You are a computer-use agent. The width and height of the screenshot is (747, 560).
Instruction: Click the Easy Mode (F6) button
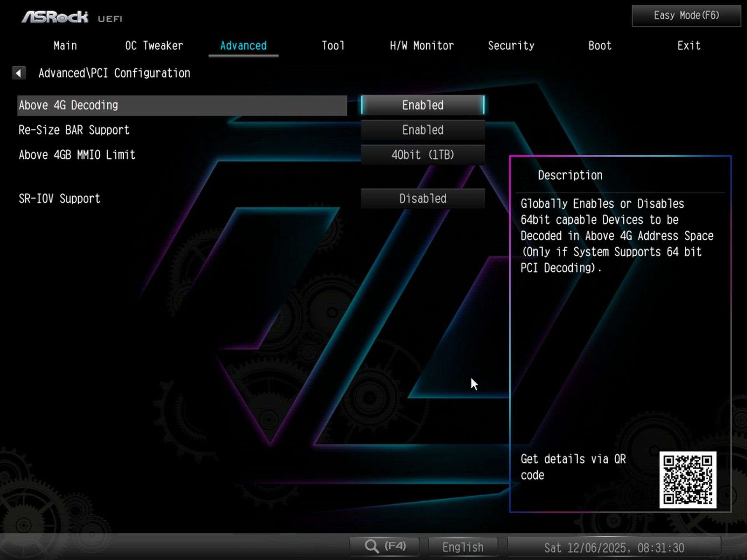686,16
